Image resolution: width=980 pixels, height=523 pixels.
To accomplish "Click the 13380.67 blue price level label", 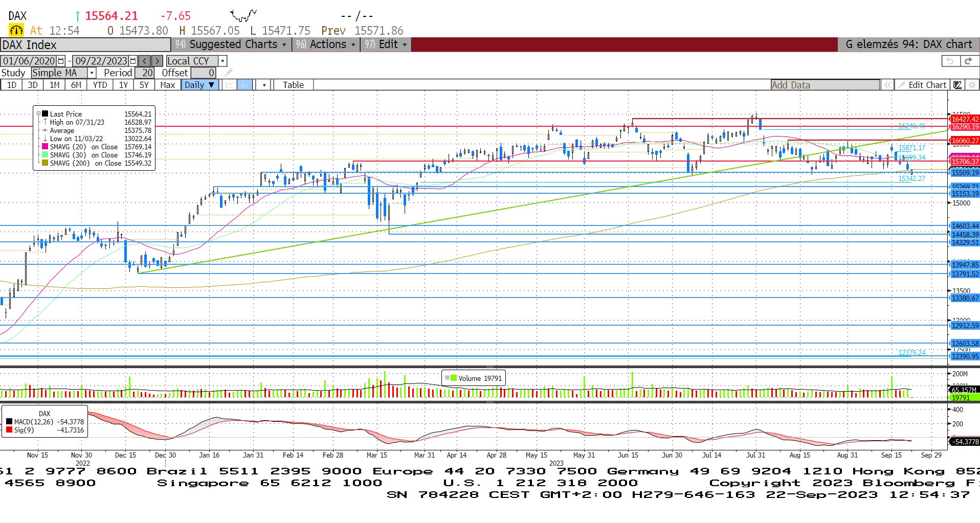I will tap(965, 298).
